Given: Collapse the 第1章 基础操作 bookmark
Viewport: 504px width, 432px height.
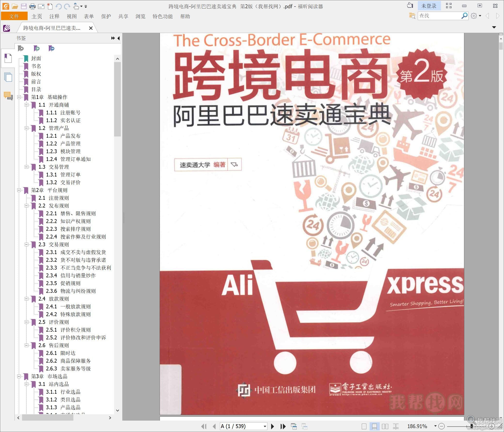Looking at the screenshot, I should 19,97.
